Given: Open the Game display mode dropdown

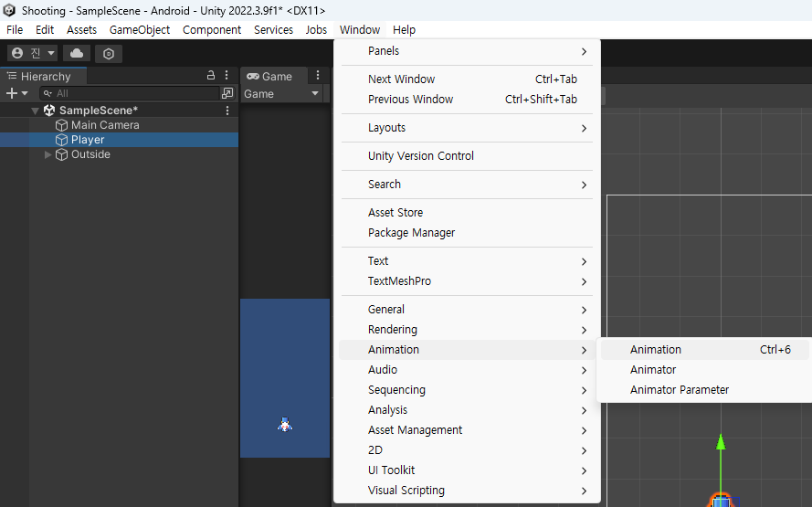Looking at the screenshot, I should 281,94.
